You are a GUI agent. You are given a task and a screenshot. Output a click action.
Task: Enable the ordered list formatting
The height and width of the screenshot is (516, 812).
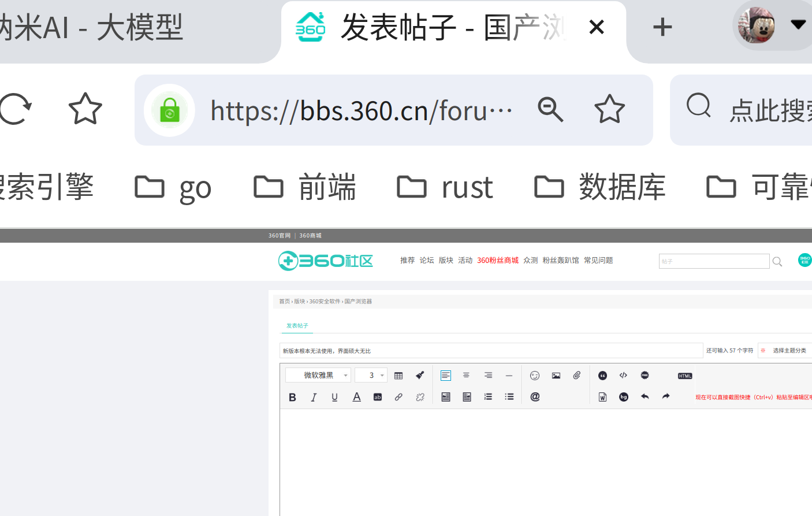coord(488,397)
